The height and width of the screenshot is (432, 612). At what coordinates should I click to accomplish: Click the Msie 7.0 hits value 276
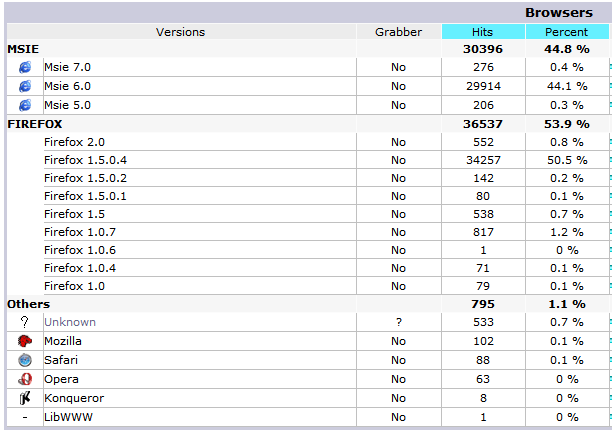pyautogui.click(x=483, y=67)
